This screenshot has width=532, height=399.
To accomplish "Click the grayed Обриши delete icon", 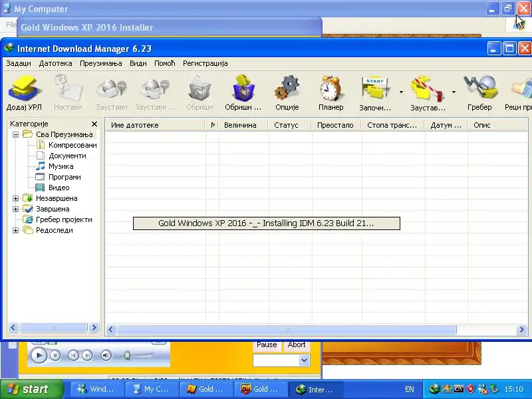I will (x=199, y=92).
